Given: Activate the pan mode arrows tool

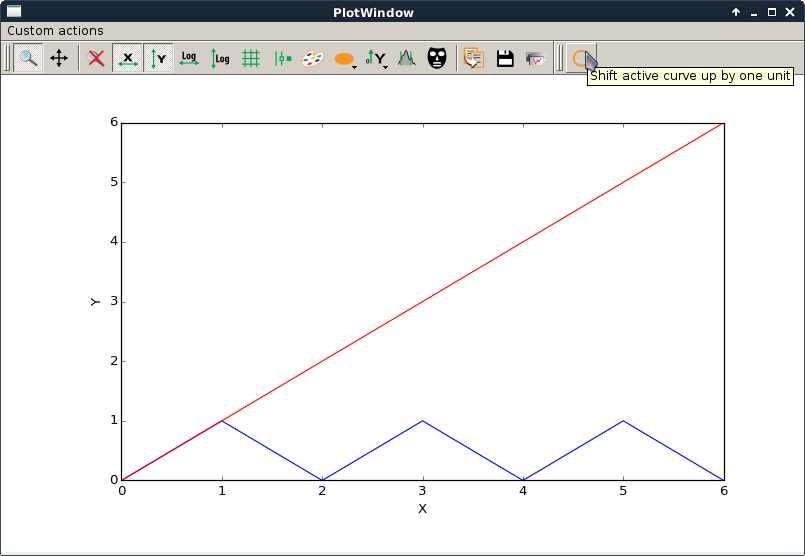Looking at the screenshot, I should tap(59, 58).
